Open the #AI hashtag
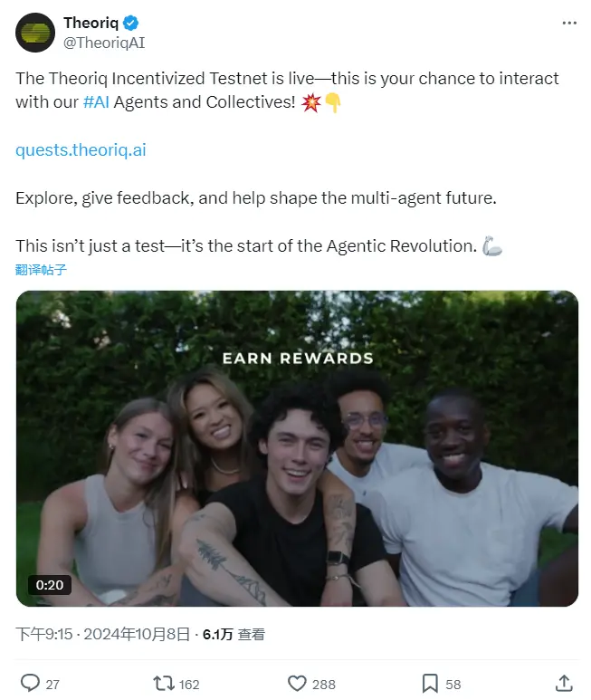This screenshot has height=700, width=591. (96, 102)
